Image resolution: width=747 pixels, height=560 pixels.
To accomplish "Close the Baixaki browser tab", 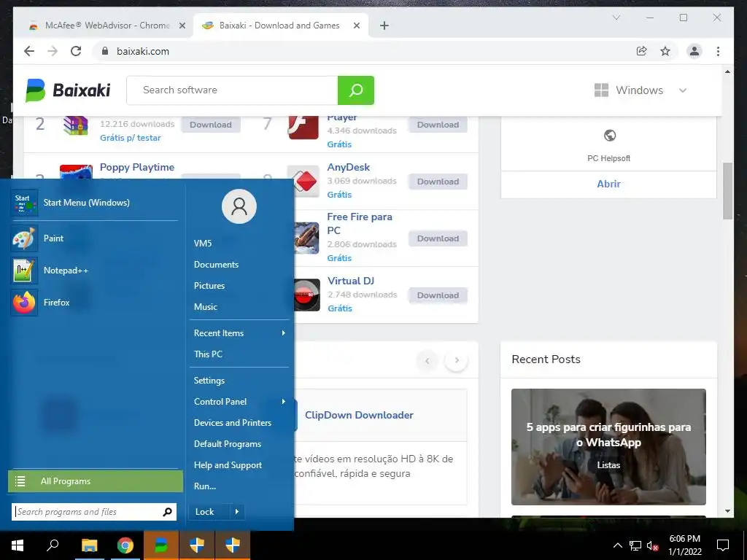I will tap(356, 26).
